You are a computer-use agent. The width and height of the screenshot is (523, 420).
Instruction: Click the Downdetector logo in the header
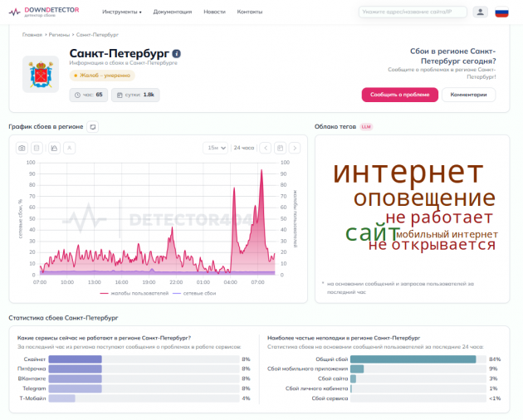(x=44, y=12)
